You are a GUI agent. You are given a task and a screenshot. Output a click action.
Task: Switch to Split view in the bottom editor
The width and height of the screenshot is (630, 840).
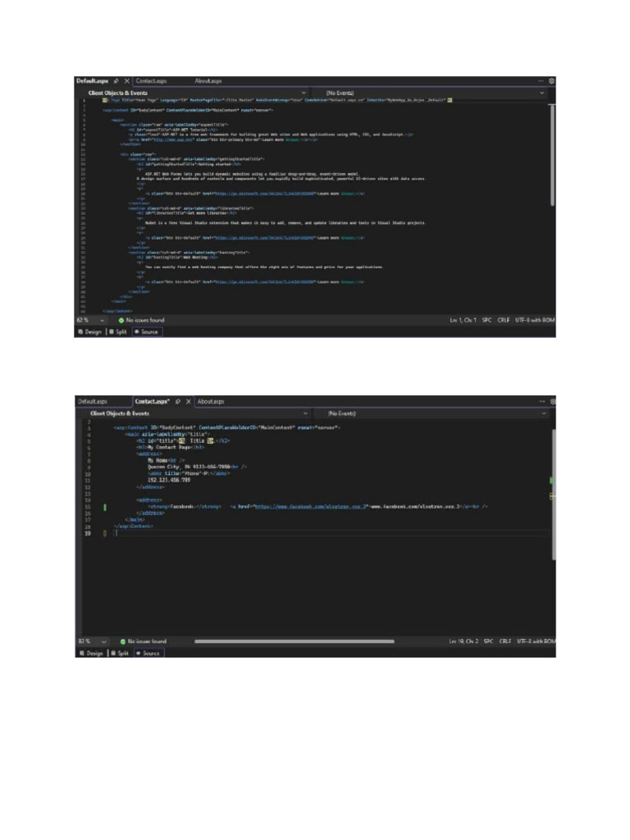click(x=120, y=653)
